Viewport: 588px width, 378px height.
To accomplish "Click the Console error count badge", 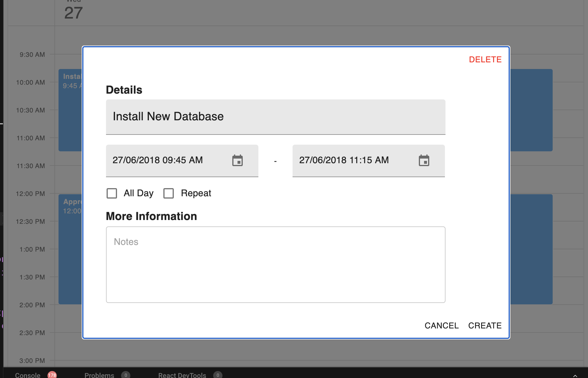I will pyautogui.click(x=52, y=375).
